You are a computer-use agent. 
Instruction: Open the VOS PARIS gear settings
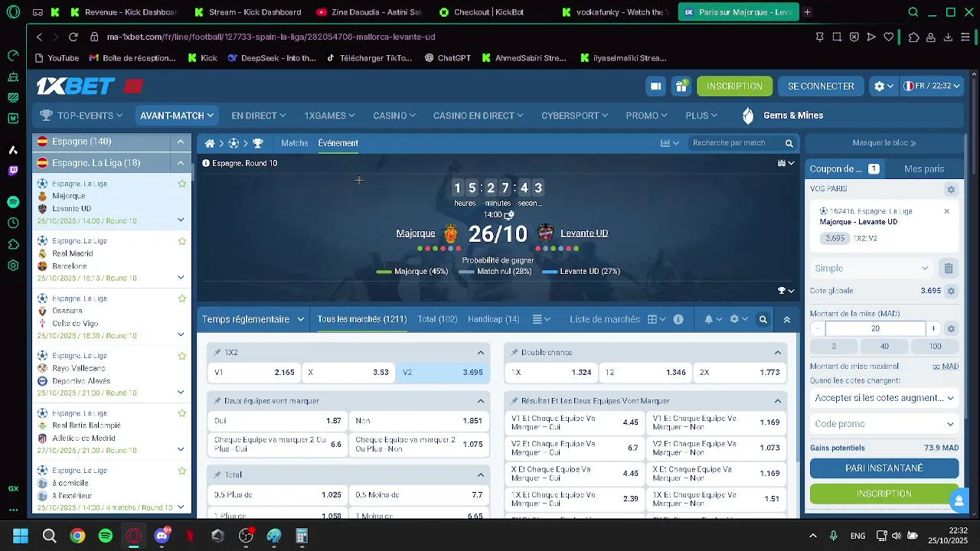click(x=951, y=190)
